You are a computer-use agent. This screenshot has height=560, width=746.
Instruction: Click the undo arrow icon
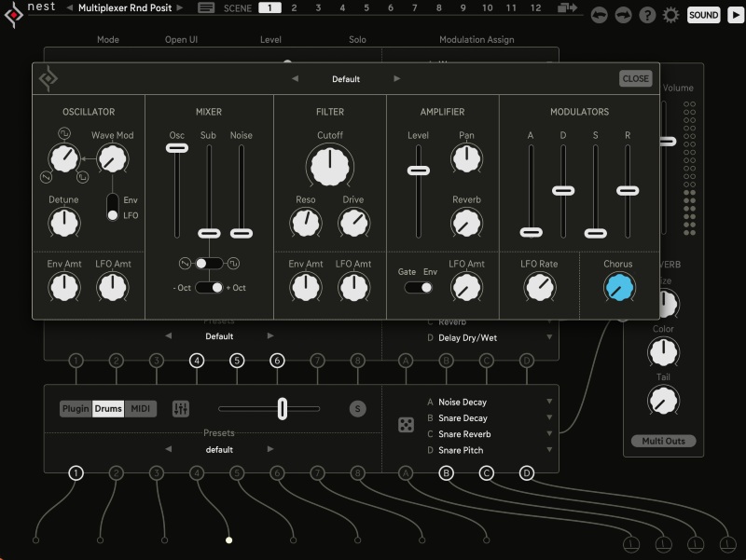(598, 15)
